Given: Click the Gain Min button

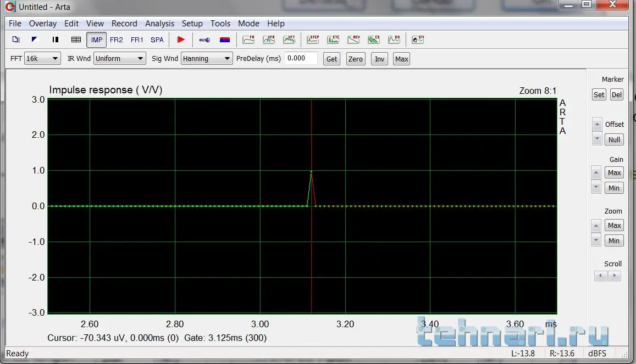Looking at the screenshot, I should (x=614, y=188).
